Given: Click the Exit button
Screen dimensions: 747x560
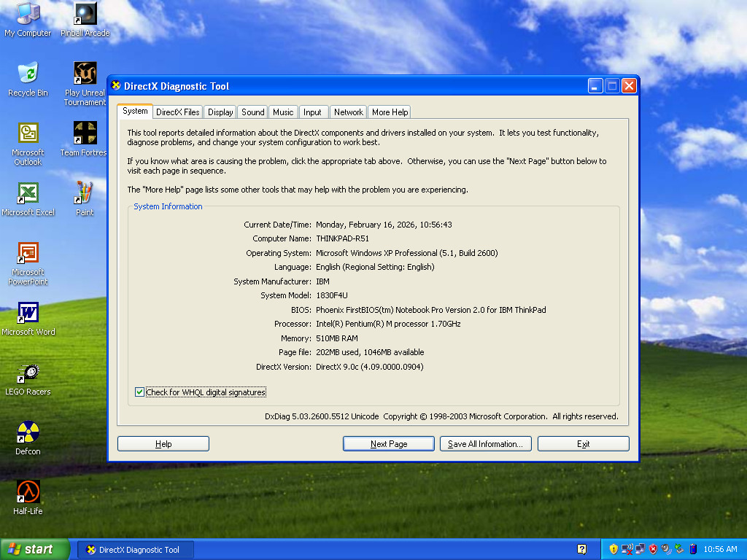Looking at the screenshot, I should pyautogui.click(x=583, y=444).
